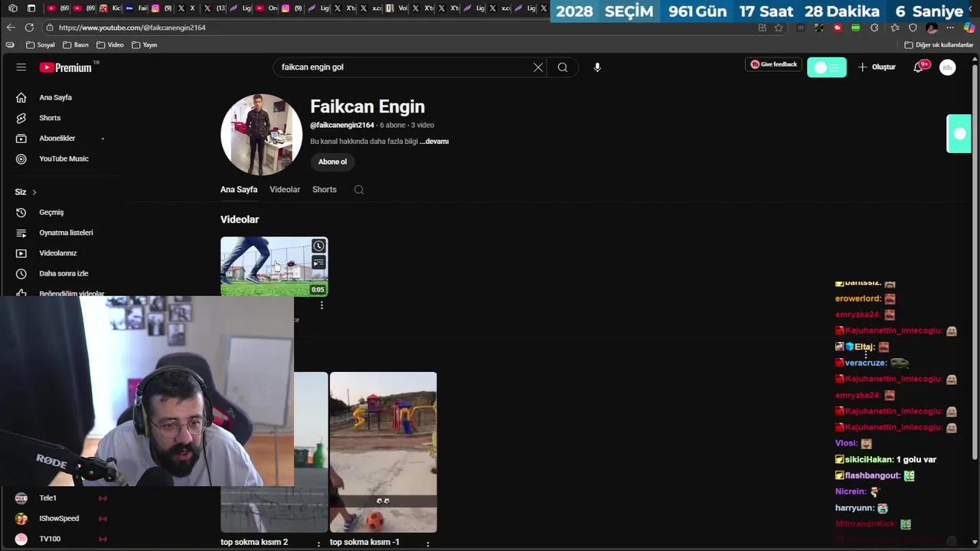The height and width of the screenshot is (551, 980).
Task: Switch to the channel Shorts tab
Action: 325,190
